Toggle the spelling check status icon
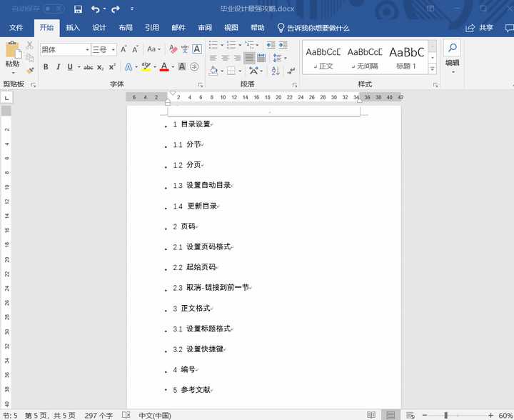This screenshot has width=514, height=420. (x=126, y=415)
